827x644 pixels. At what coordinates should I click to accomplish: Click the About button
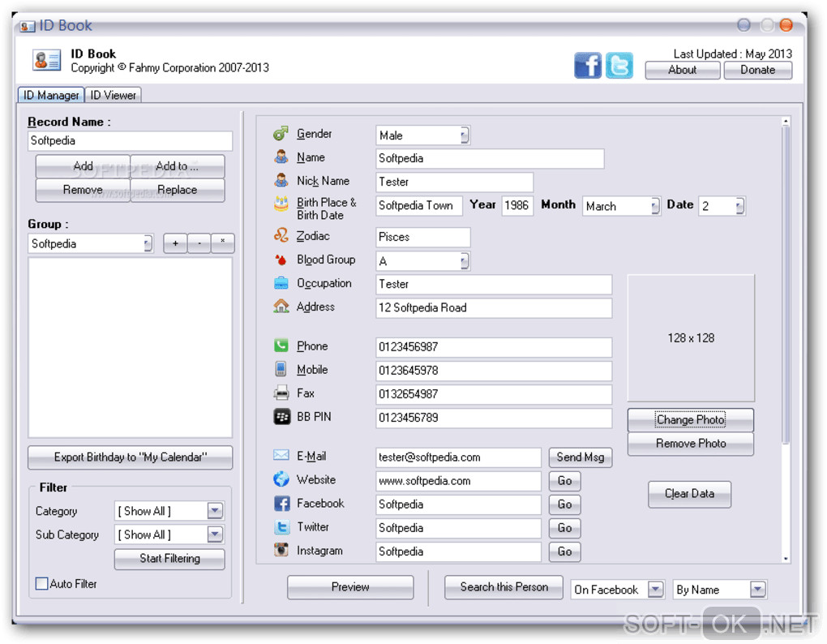(x=683, y=70)
